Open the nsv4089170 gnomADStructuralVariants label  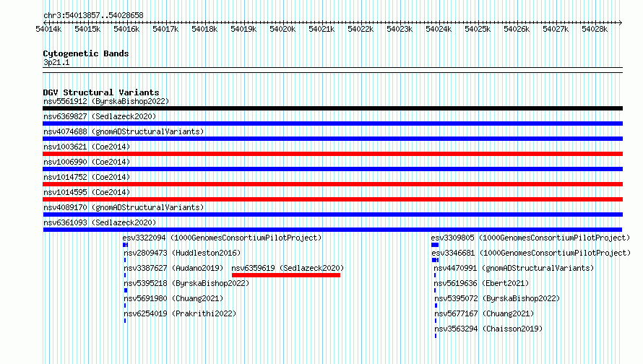(x=124, y=207)
